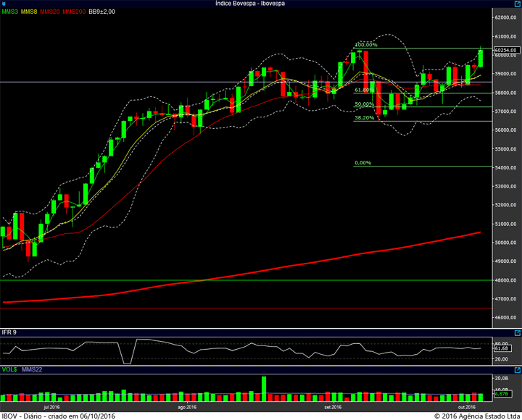Select the MMS3 indicator label
The width and height of the screenshot is (522, 420).
(10, 12)
